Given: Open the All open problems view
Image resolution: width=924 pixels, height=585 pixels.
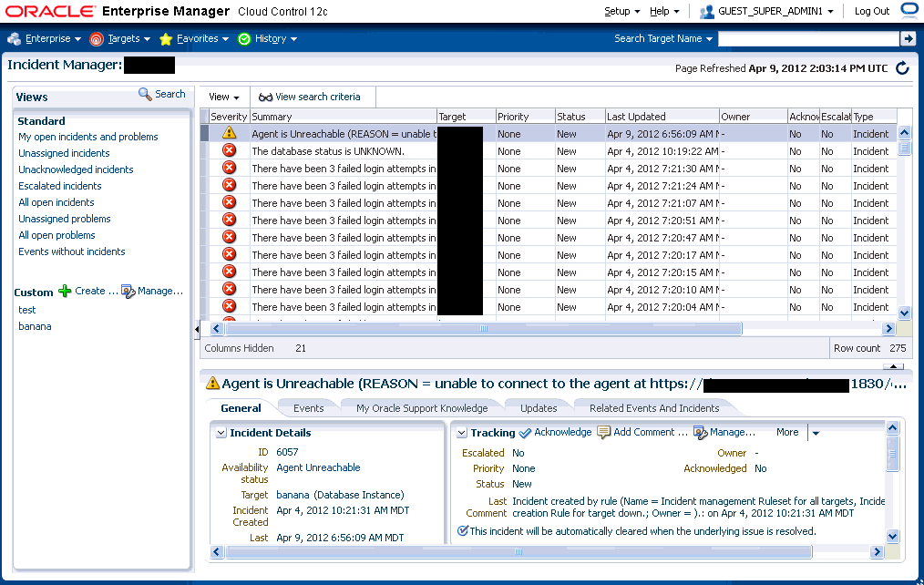Looking at the screenshot, I should tap(56, 235).
